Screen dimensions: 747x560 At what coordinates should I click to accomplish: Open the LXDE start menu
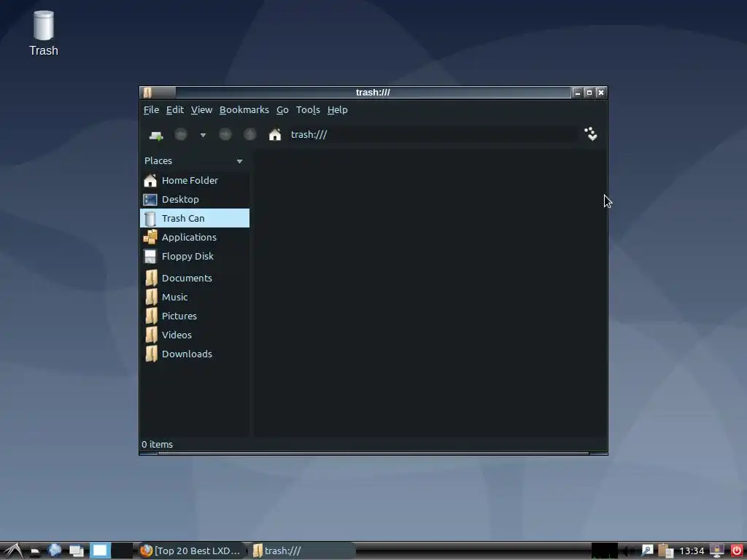pyautogui.click(x=13, y=551)
